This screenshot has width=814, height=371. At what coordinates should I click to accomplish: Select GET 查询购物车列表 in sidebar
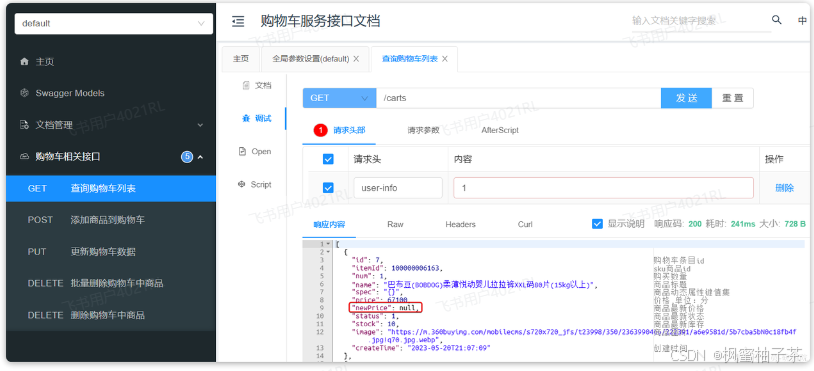click(111, 188)
